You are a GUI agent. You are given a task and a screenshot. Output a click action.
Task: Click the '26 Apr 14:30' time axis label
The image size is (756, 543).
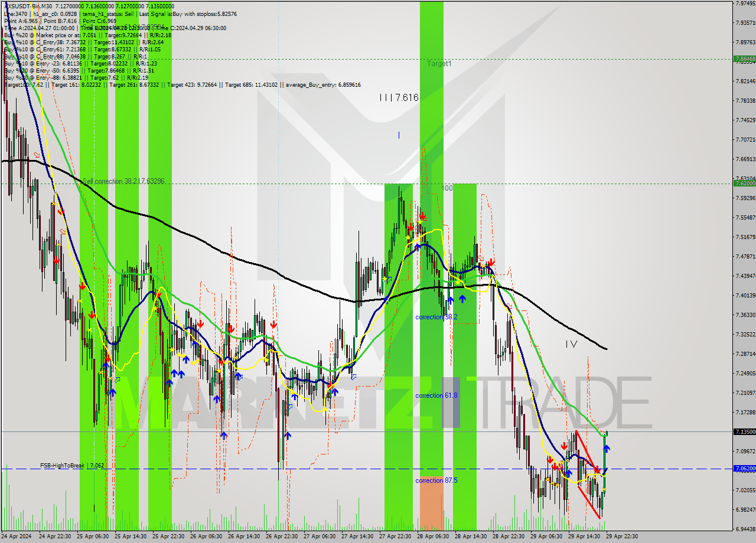(x=243, y=537)
